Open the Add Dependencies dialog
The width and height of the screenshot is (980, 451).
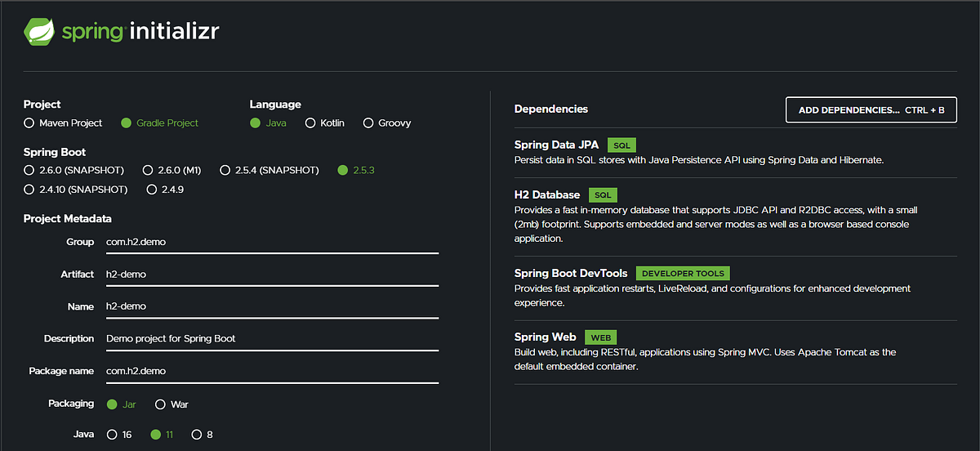(871, 109)
